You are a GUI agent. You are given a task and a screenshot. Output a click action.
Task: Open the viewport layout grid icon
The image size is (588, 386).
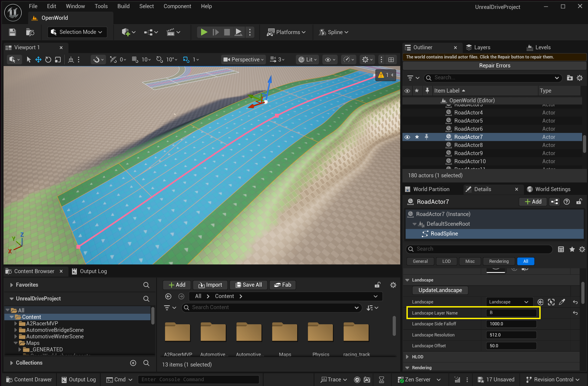click(x=391, y=60)
